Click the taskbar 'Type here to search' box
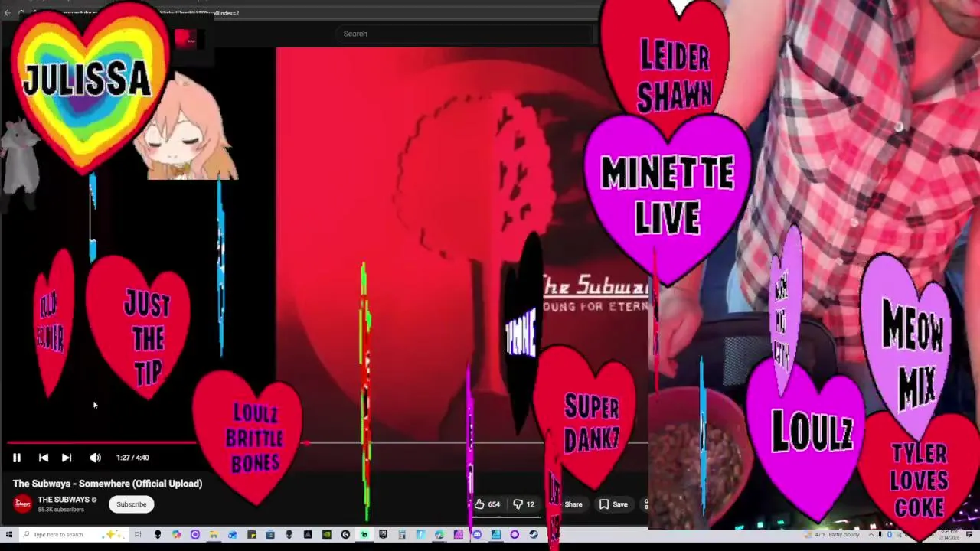 click(x=74, y=534)
